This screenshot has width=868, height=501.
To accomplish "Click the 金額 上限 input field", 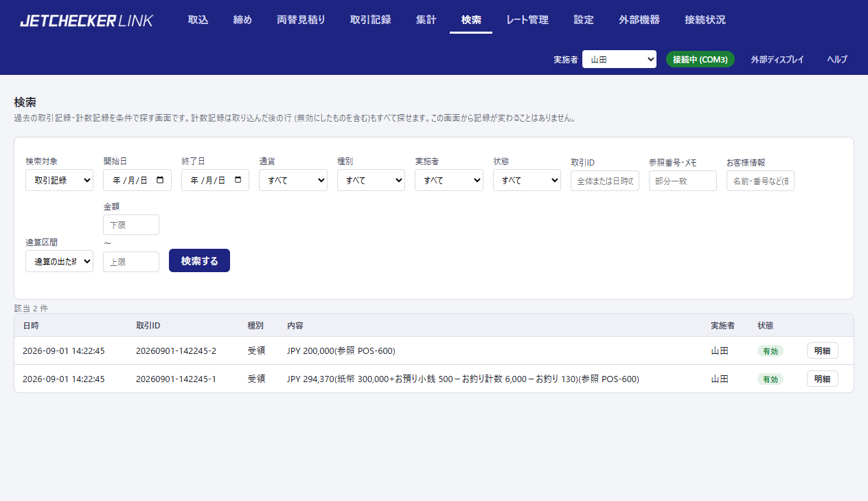I will [x=131, y=262].
